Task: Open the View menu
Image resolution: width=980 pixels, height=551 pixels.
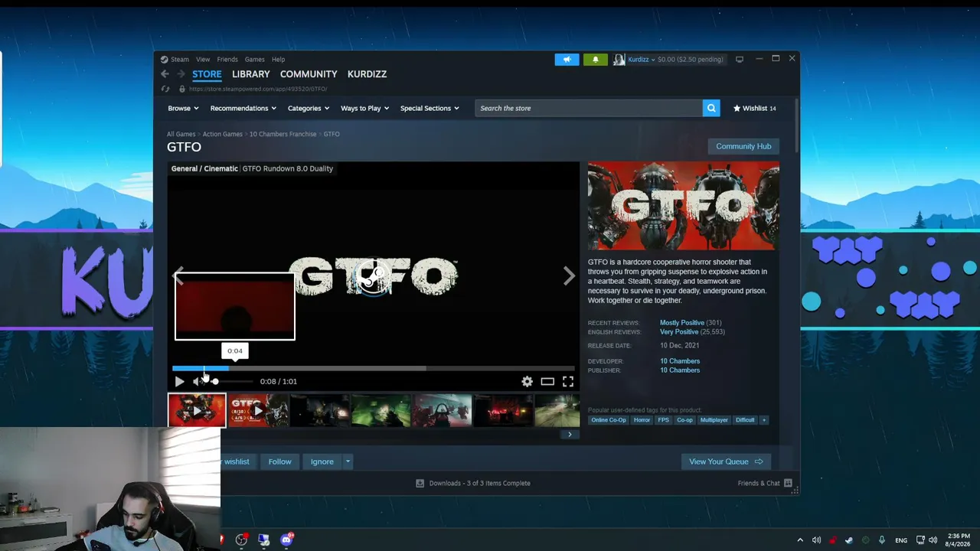Action: tap(203, 59)
